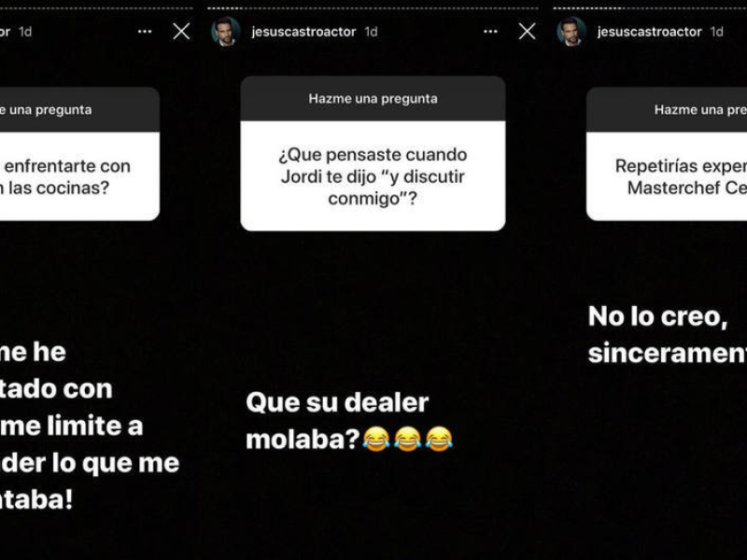Tap the jesuscastroactor username in middle story

[x=303, y=32]
